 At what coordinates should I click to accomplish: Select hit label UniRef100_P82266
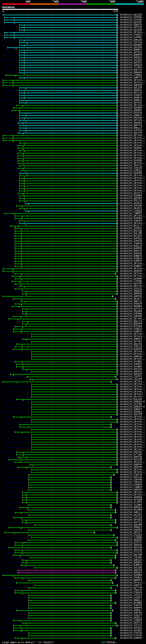131,118
